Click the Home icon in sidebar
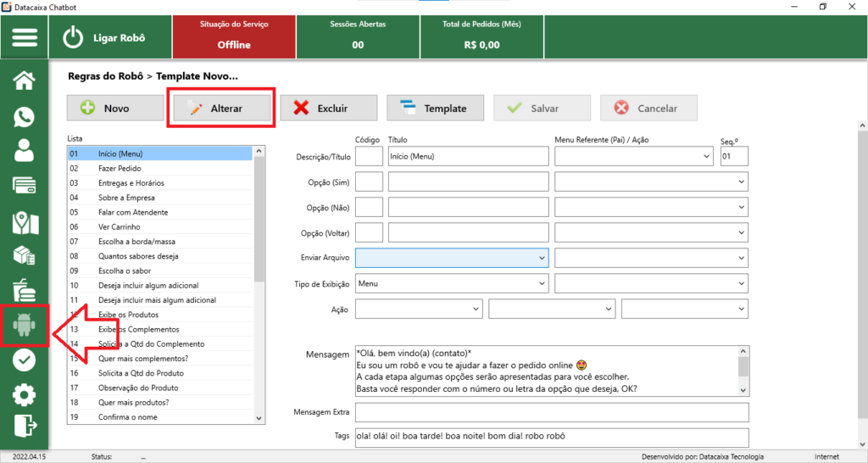The image size is (868, 463). 25,81
